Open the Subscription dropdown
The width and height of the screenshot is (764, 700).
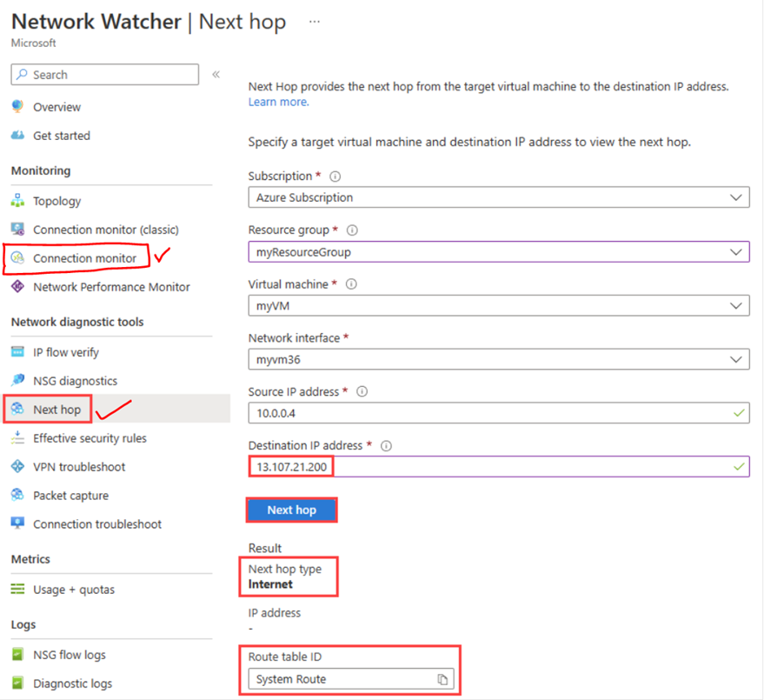coord(499,197)
